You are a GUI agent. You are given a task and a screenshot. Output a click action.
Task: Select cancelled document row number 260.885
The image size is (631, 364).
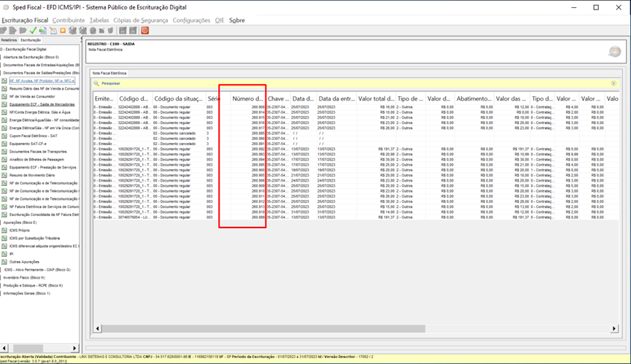click(x=355, y=133)
